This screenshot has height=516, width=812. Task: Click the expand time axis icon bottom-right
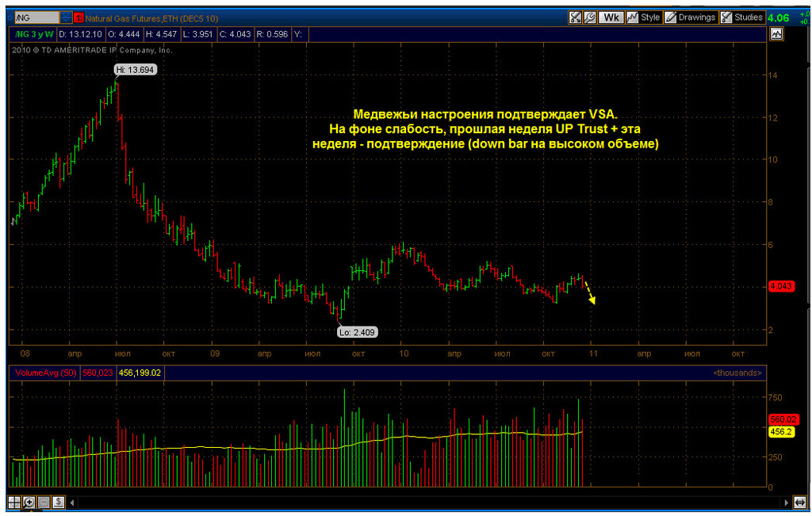(801, 502)
